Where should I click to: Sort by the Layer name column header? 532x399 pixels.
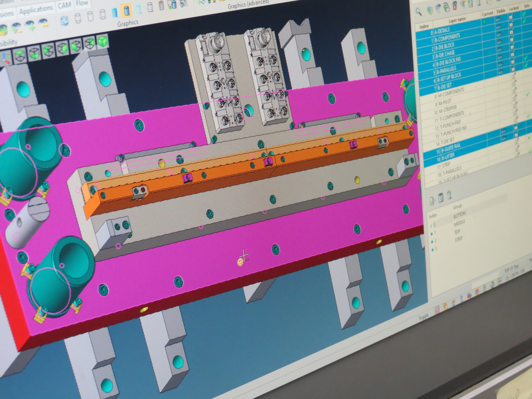(457, 20)
